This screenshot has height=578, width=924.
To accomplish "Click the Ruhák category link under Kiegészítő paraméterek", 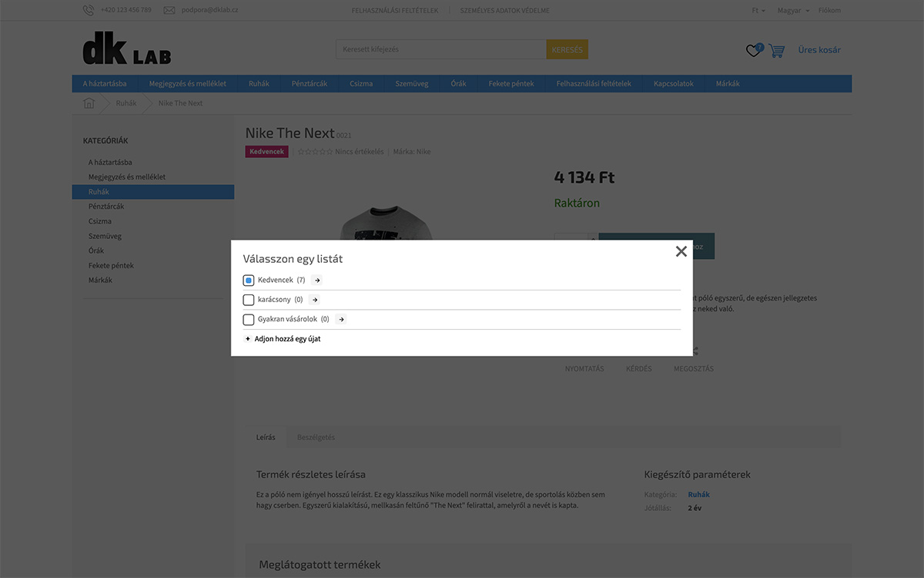I will (699, 495).
